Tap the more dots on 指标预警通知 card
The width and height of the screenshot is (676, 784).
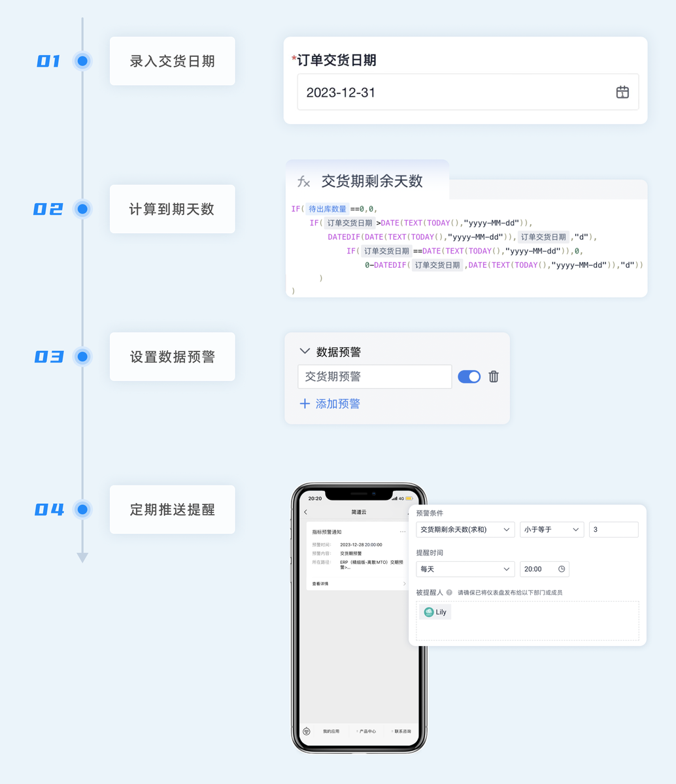click(x=402, y=532)
